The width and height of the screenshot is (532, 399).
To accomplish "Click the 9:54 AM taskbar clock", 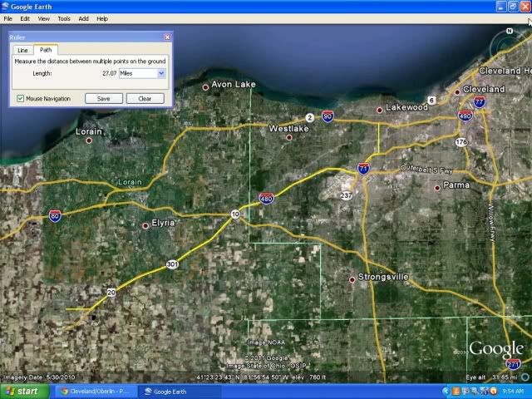I will pos(513,392).
